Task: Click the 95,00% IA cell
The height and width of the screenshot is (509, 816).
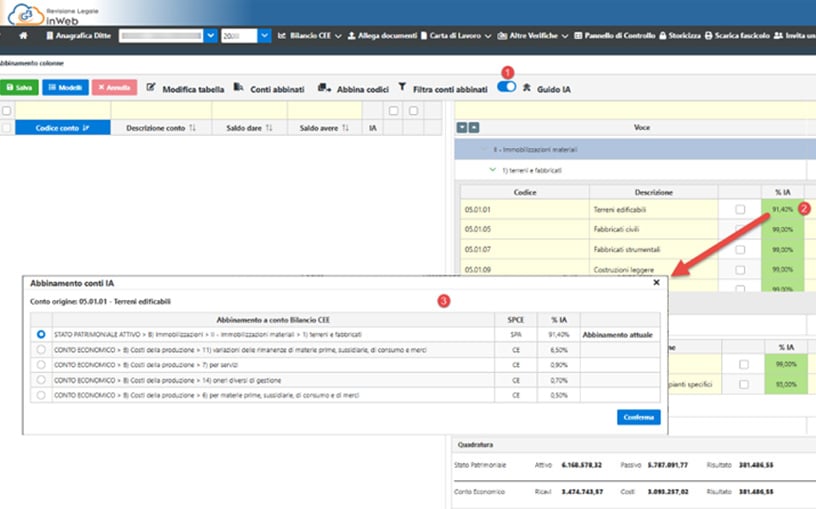Action: pyautogui.click(x=786, y=384)
